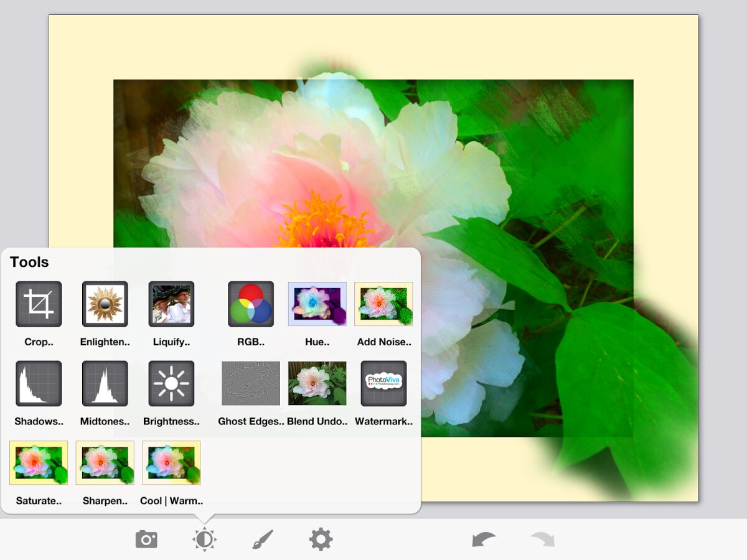The height and width of the screenshot is (560, 747).
Task: Open settings with the gear icon
Action: [x=321, y=539]
